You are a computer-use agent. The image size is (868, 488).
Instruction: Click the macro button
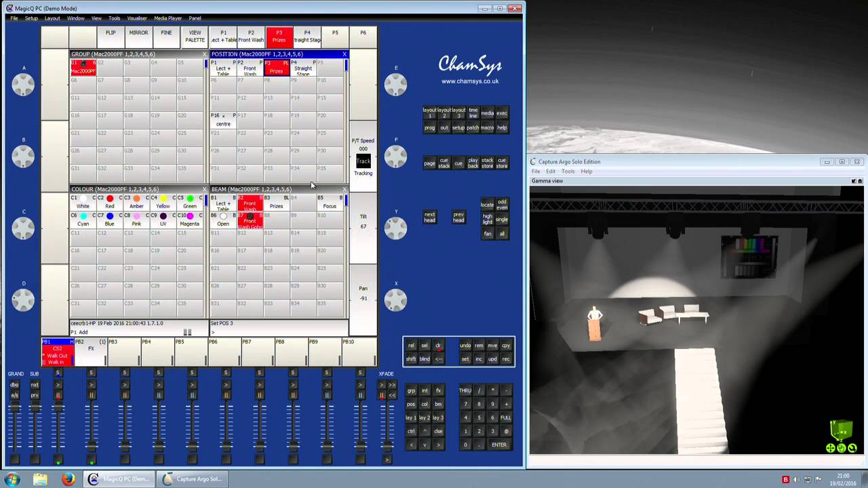[x=487, y=127]
